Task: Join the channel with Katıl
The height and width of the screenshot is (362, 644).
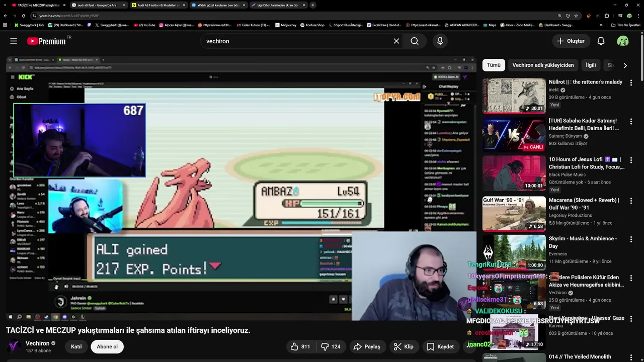Action: 76,346
